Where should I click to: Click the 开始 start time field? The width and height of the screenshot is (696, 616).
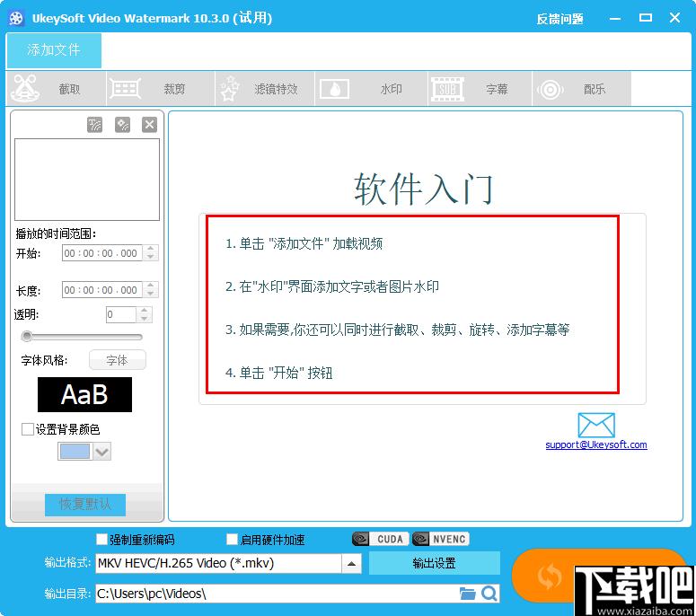pyautogui.click(x=102, y=253)
